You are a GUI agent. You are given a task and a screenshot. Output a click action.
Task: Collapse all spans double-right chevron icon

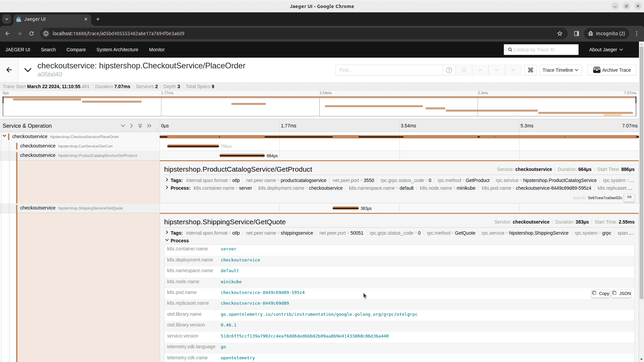tap(149, 126)
